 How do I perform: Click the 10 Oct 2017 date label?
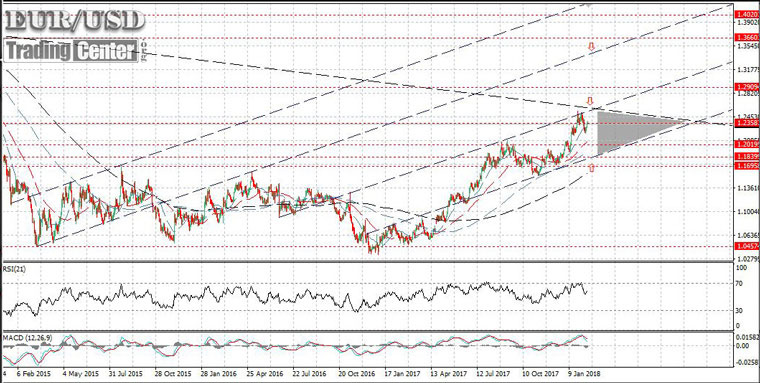click(540, 375)
